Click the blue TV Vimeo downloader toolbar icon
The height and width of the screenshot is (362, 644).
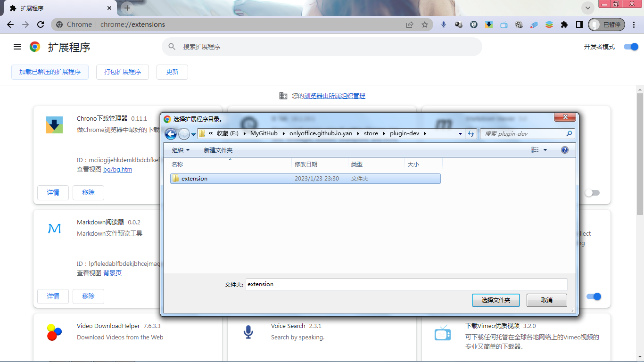(504, 25)
